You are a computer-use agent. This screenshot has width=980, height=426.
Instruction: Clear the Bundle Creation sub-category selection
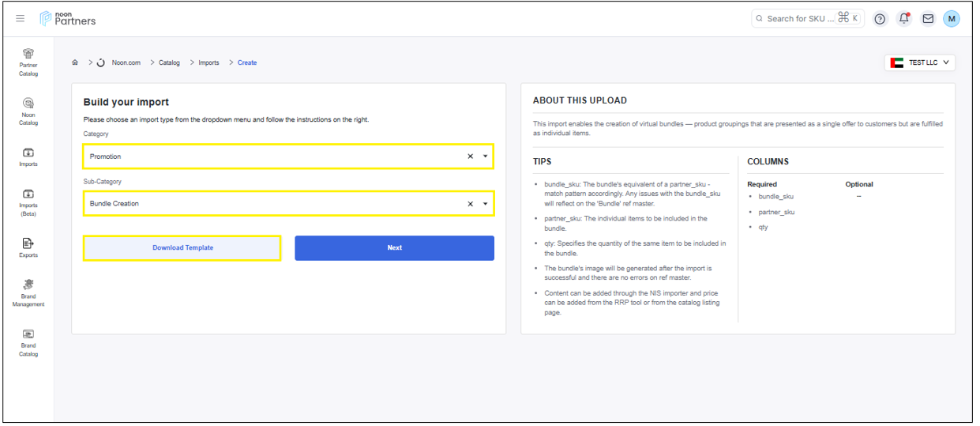click(x=470, y=204)
